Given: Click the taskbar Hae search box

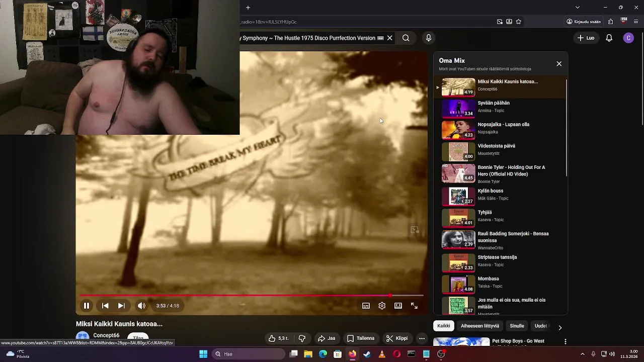Looking at the screenshot, I should (x=248, y=354).
